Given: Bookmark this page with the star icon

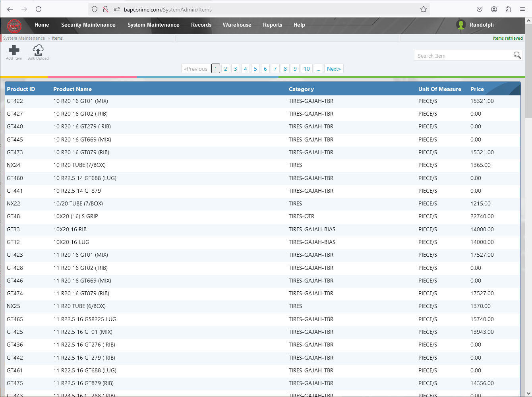Looking at the screenshot, I should (x=424, y=9).
